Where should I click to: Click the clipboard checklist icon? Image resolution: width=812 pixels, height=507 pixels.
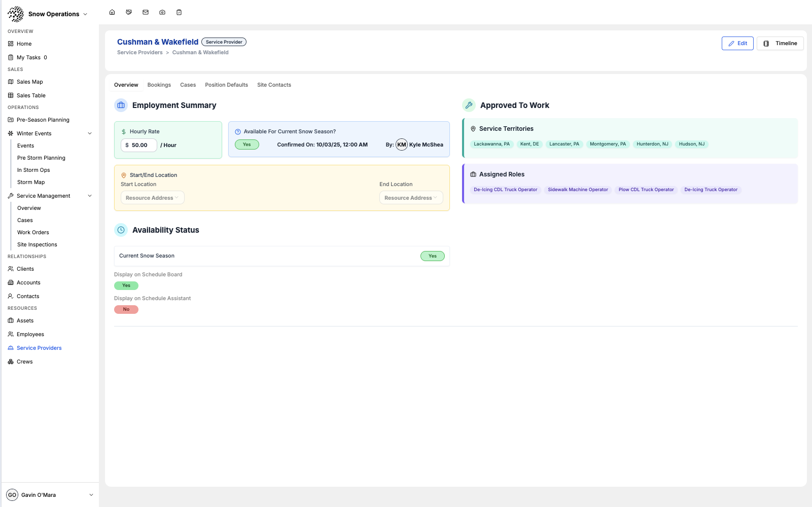179,12
